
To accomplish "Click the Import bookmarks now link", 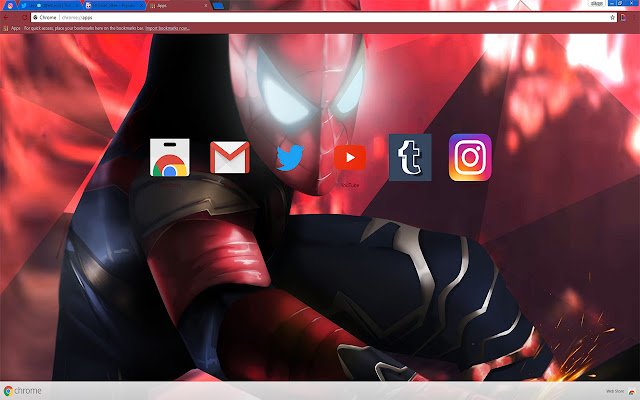I will 167,28.
